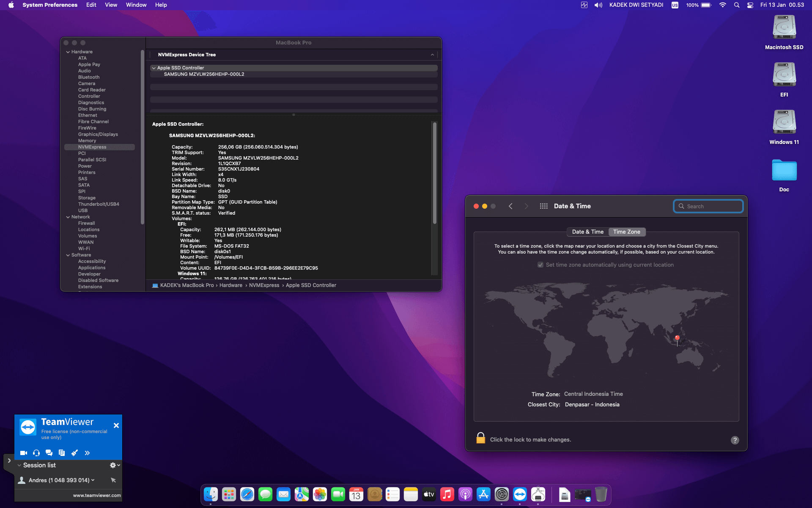Start a video call in TeamViewer panel
This screenshot has height=508, width=812.
pyautogui.click(x=23, y=453)
